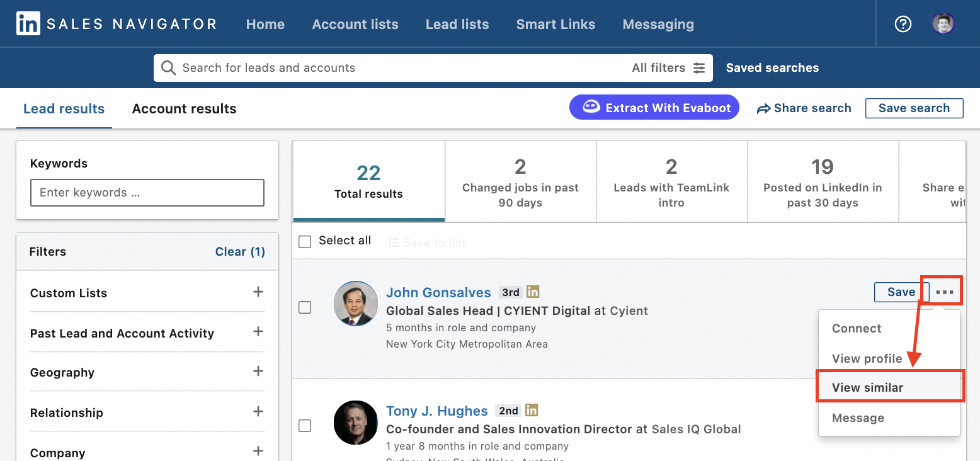Click Cyient company link
The image size is (980, 461).
point(629,311)
